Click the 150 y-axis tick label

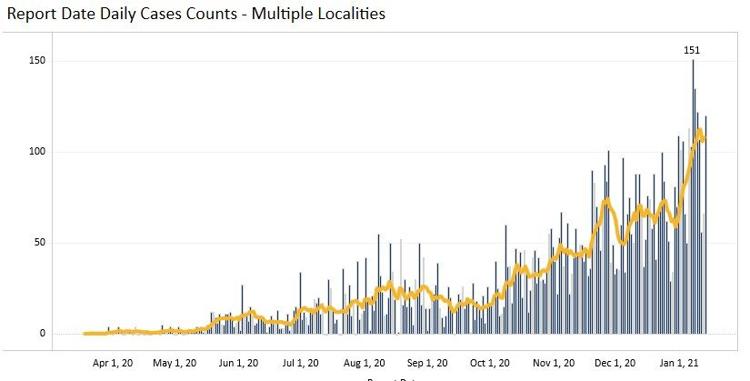point(39,61)
